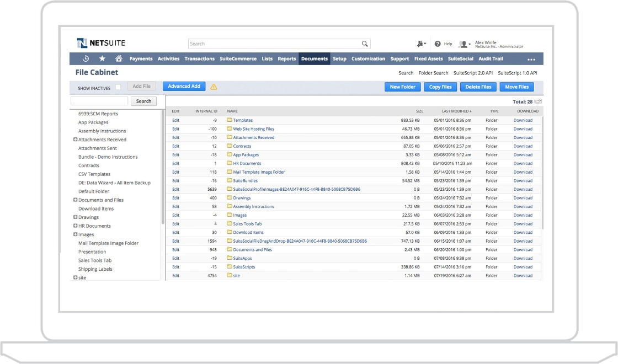Click the folder tree vertical scrollbar
The width and height of the screenshot is (618, 364).
click(x=163, y=165)
